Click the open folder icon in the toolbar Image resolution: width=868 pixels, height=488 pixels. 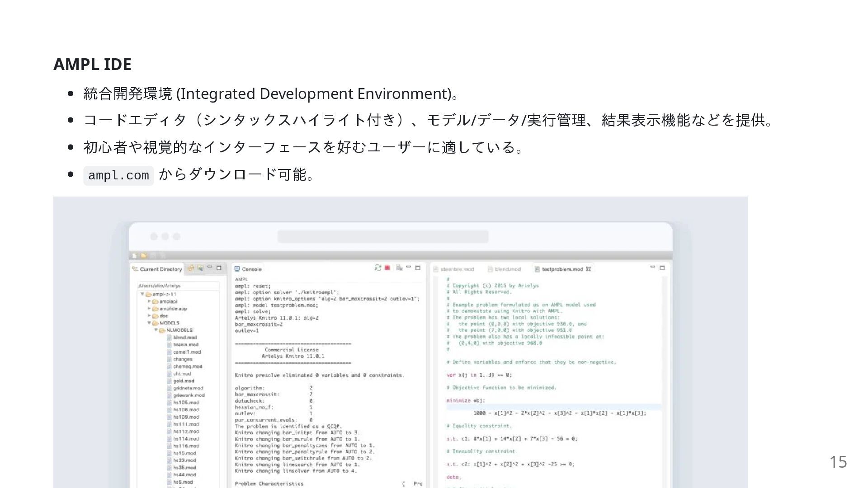(143, 256)
